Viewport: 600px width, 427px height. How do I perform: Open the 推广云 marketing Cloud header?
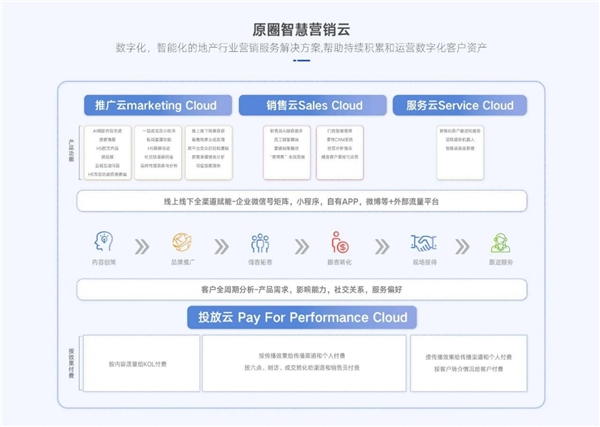click(x=156, y=105)
